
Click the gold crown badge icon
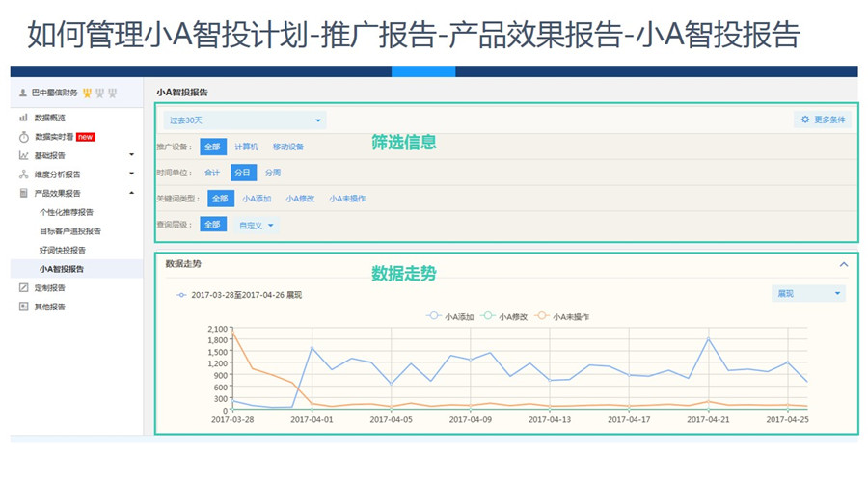[x=87, y=93]
